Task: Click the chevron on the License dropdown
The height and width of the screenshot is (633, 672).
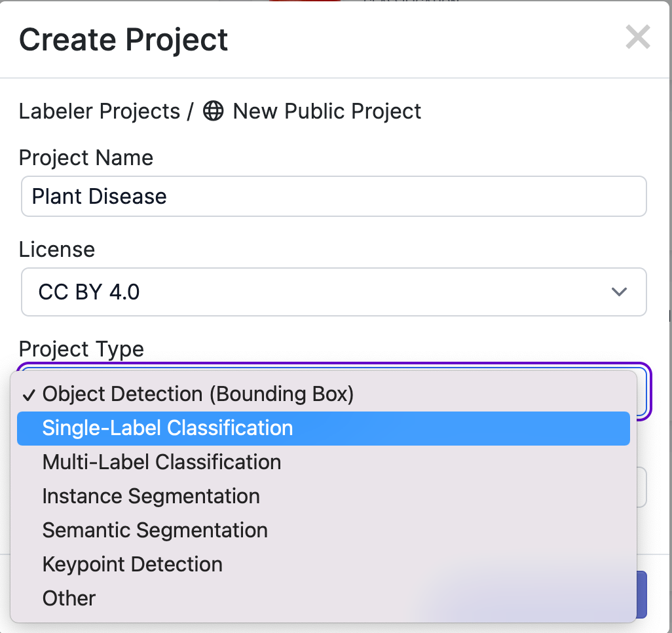Action: [619, 292]
